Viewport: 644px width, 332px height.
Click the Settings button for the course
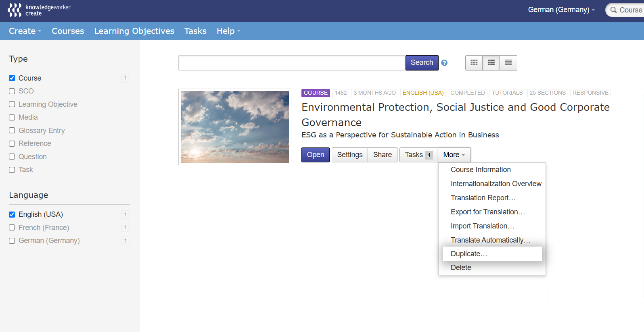(x=350, y=155)
